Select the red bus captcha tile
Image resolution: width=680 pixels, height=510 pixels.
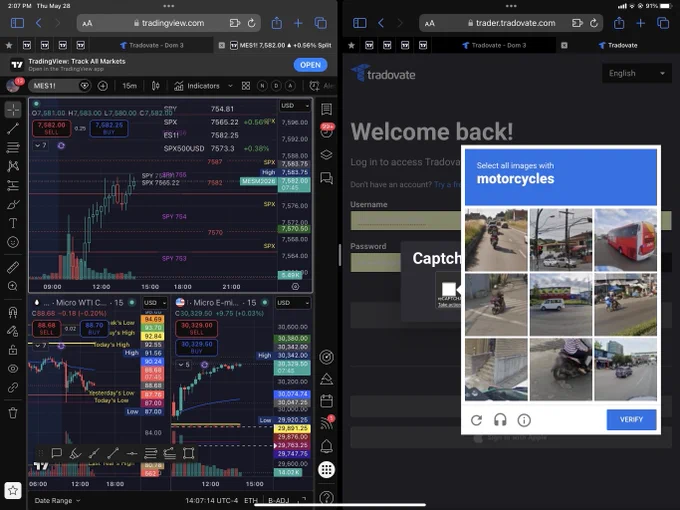coord(625,239)
